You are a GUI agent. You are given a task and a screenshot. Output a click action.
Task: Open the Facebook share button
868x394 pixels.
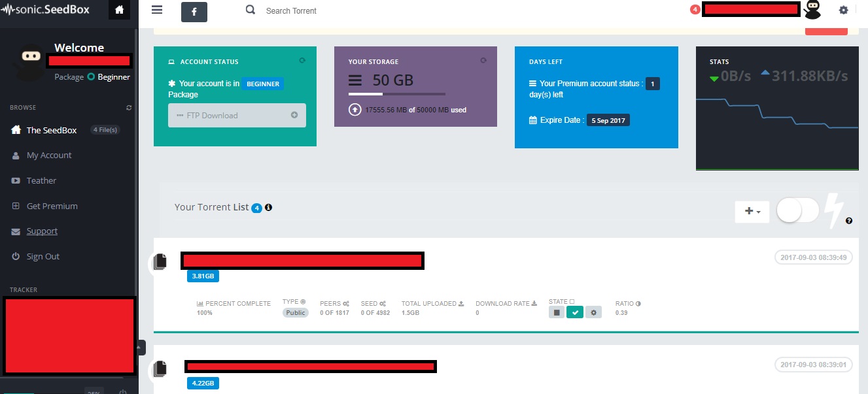pos(194,12)
